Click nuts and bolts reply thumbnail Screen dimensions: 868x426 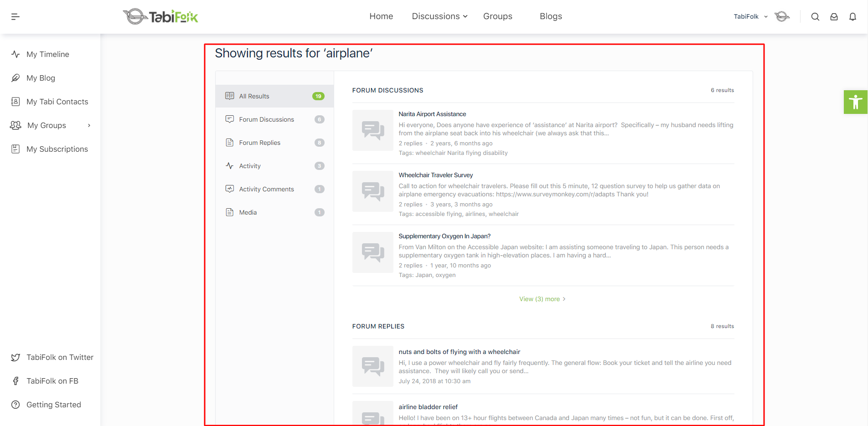click(x=373, y=366)
